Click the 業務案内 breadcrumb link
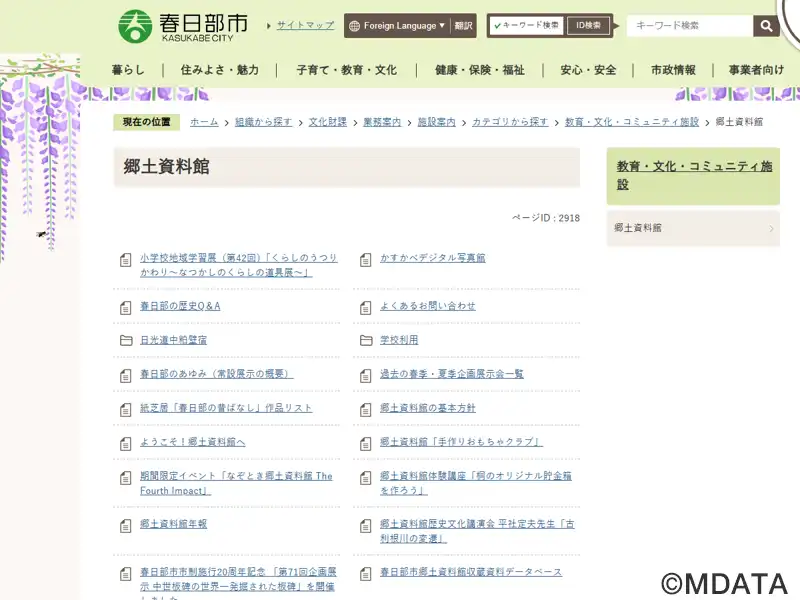This screenshot has height=600, width=800. [x=382, y=122]
